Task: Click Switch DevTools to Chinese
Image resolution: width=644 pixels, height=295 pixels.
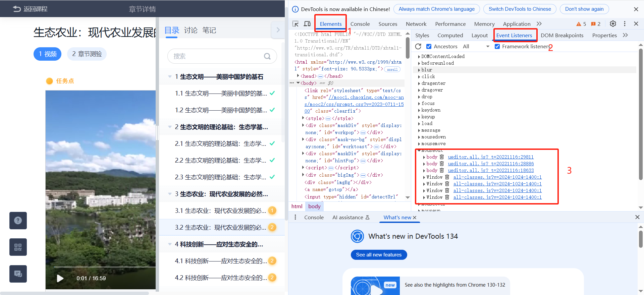Action: tap(520, 9)
